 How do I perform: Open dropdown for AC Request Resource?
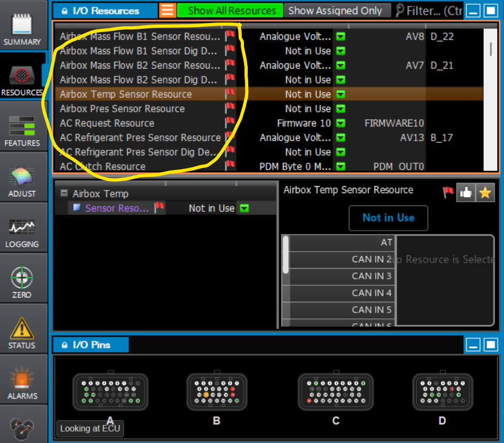point(340,123)
